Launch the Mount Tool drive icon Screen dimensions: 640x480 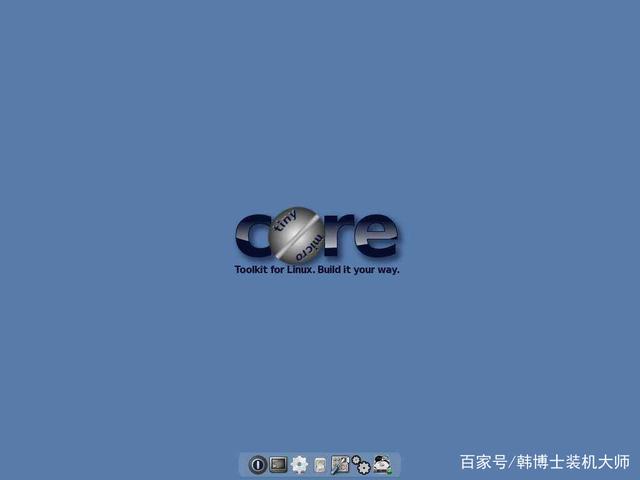point(382,465)
